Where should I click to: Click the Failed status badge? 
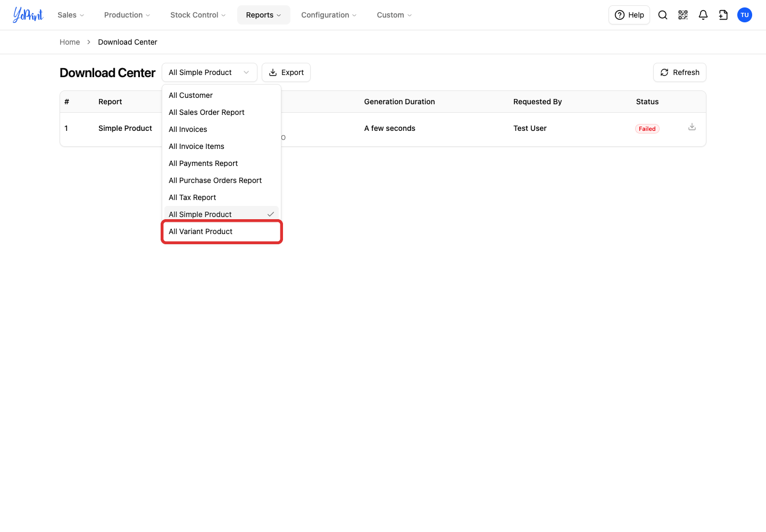[647, 129]
